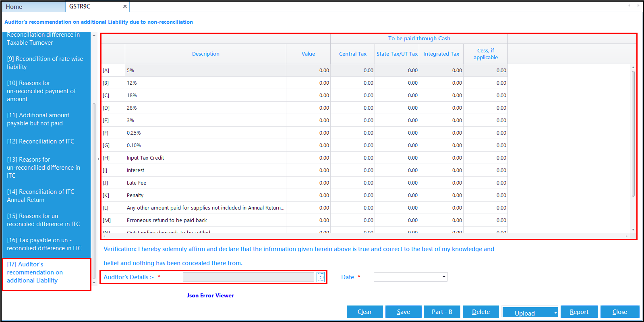Select the 28% description row

(x=206, y=108)
